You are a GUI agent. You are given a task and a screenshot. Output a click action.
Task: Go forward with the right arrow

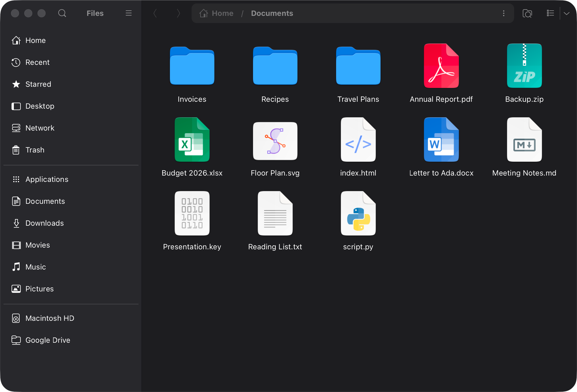click(178, 13)
